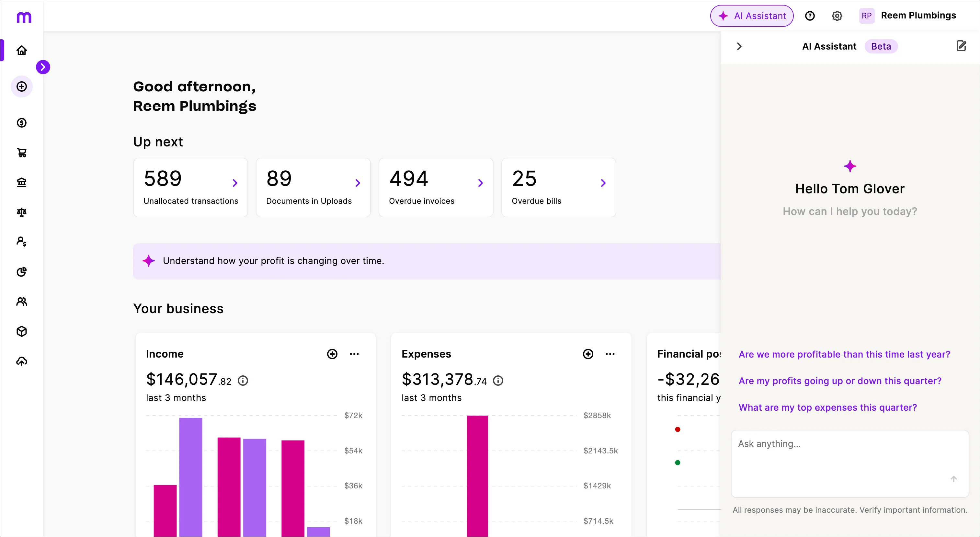This screenshot has width=980, height=537.
Task: Ask 'Are my profits going up or down this quarter?'
Action: click(840, 381)
